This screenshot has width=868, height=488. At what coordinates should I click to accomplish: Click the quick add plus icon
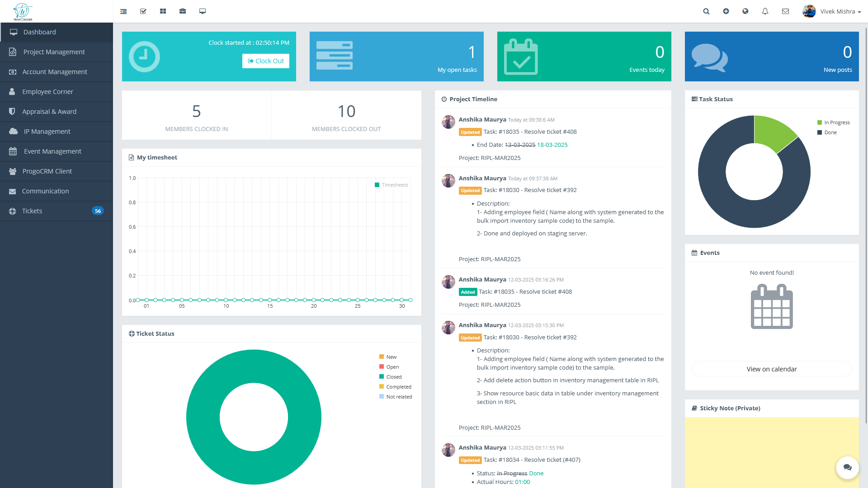726,11
